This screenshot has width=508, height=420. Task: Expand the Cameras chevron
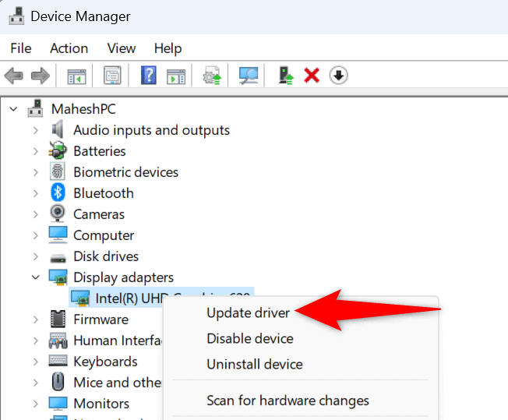pyautogui.click(x=36, y=214)
